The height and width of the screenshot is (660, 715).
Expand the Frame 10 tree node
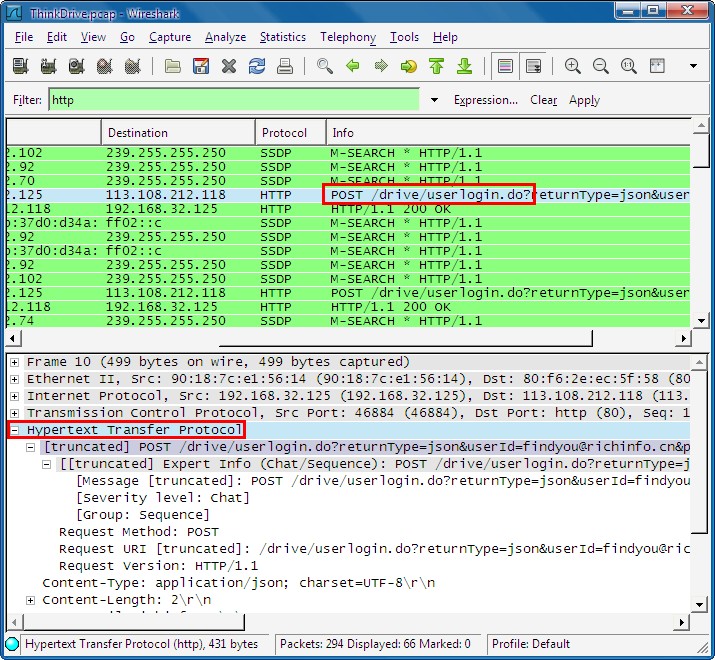click(15, 362)
